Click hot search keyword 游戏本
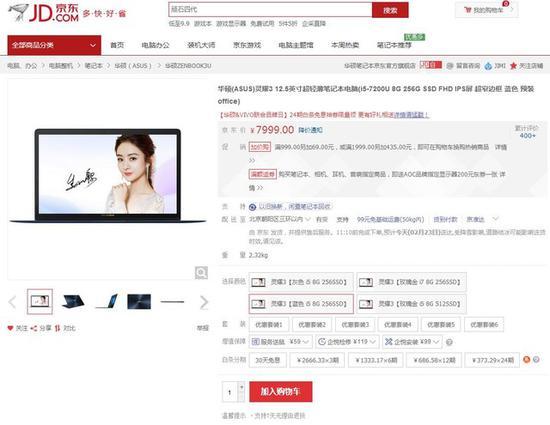The width and height of the screenshot is (550, 425). coord(202,23)
